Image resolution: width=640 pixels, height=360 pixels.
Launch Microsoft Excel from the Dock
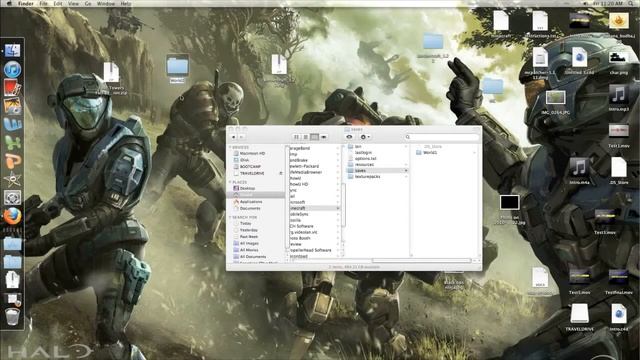(x=12, y=142)
